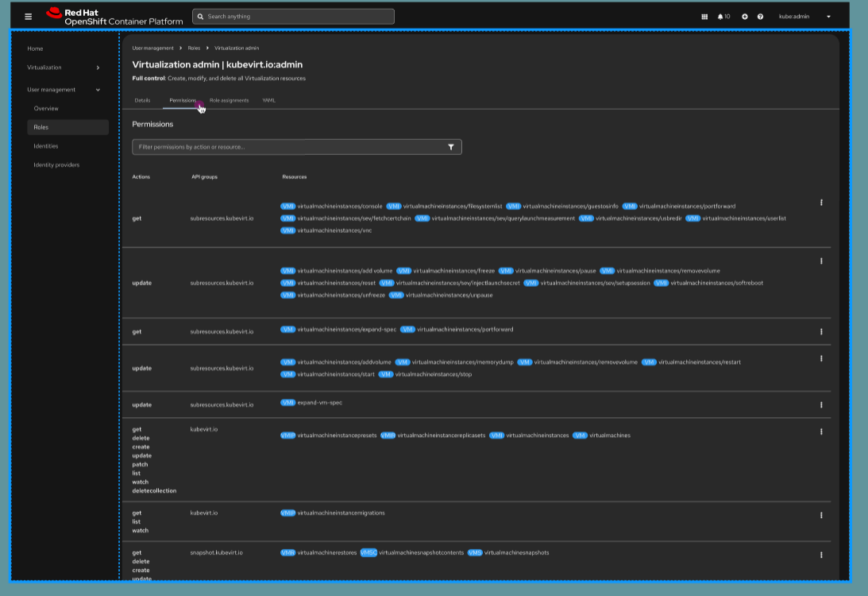Image resolution: width=868 pixels, height=596 pixels.
Task: Click virtualmachineinstances/filesystemlist resource
Action: click(453, 206)
